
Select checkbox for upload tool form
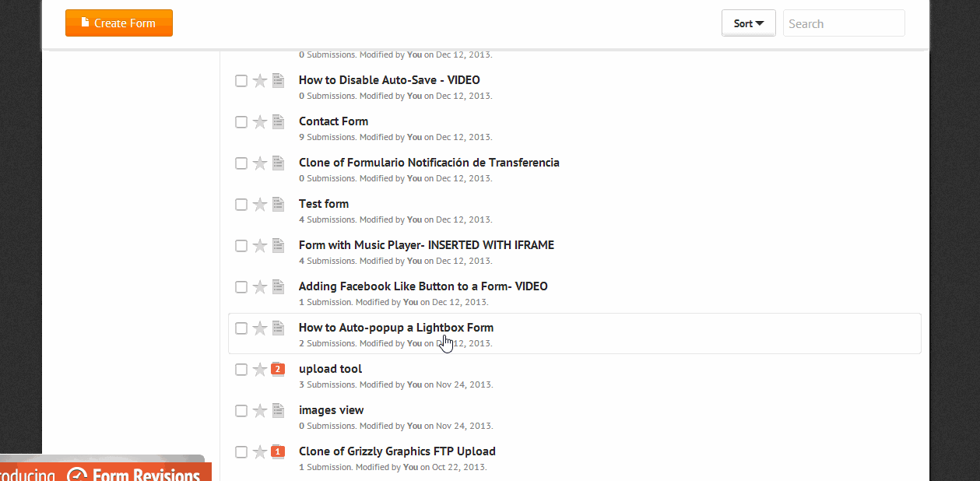[x=241, y=370]
